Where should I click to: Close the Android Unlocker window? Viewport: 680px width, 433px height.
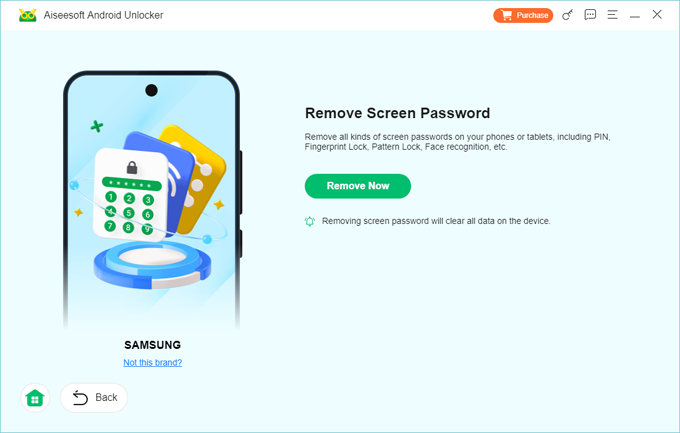[657, 15]
